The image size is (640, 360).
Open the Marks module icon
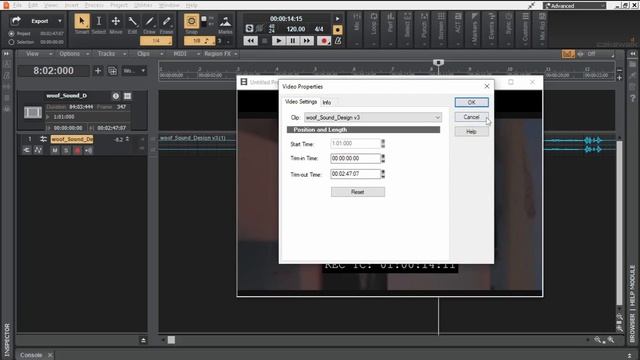click(225, 21)
